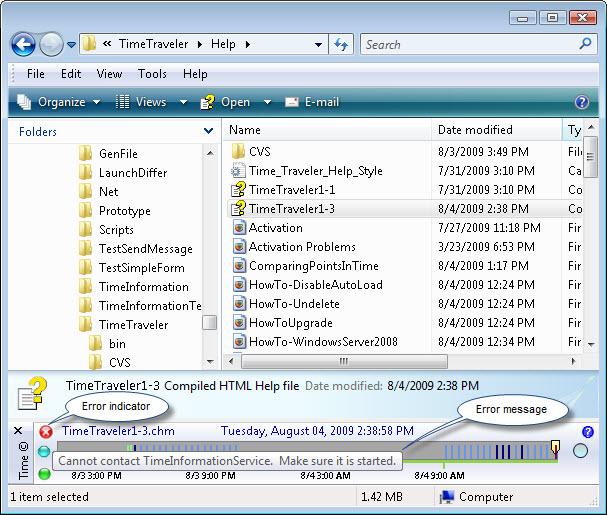Select the TestSendMessage folder in tree
The width and height of the screenshot is (607, 515).
coord(135,249)
